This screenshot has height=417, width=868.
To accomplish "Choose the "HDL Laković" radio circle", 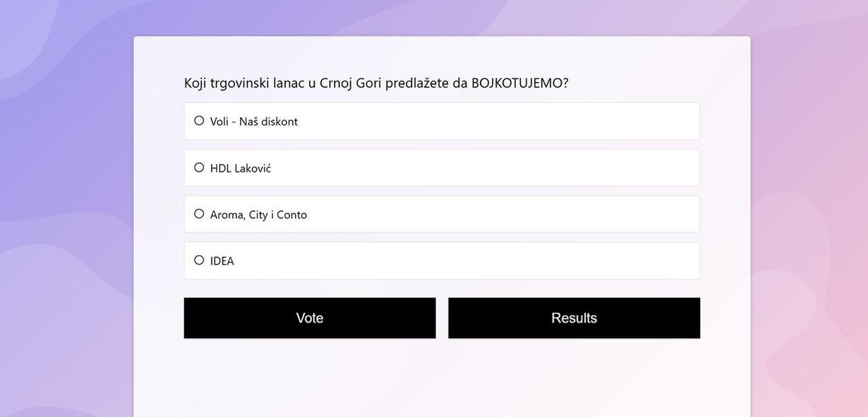I will pyautogui.click(x=199, y=167).
